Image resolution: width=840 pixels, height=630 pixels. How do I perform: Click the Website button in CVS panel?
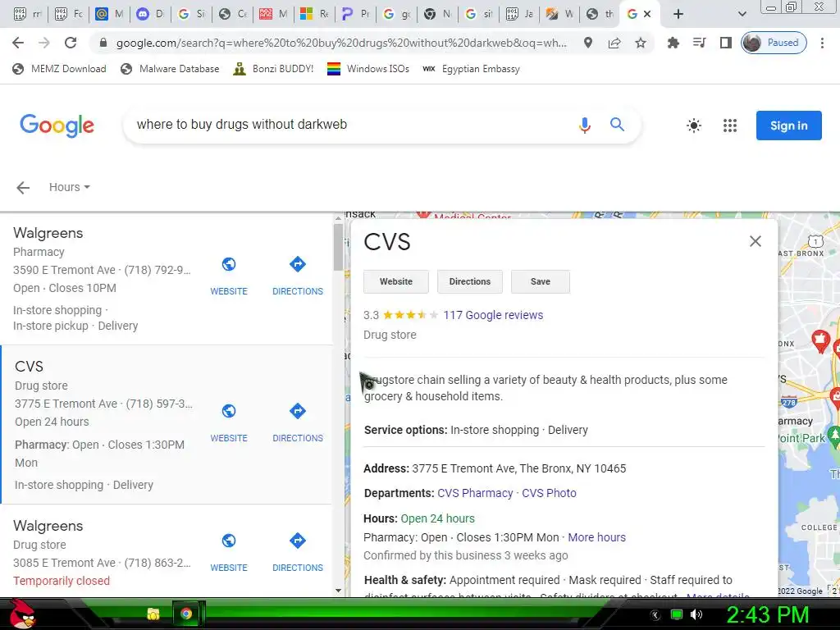[x=396, y=282]
